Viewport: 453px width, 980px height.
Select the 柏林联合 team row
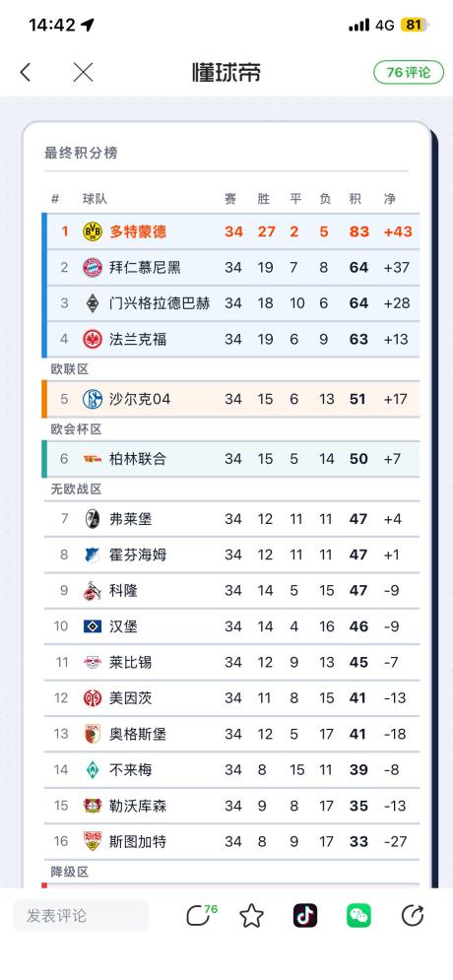click(x=231, y=459)
